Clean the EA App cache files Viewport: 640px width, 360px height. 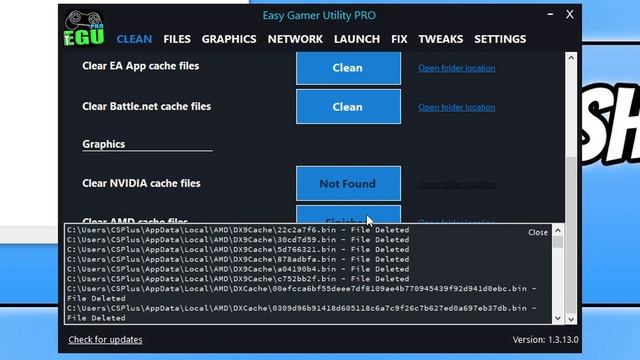coord(348,68)
